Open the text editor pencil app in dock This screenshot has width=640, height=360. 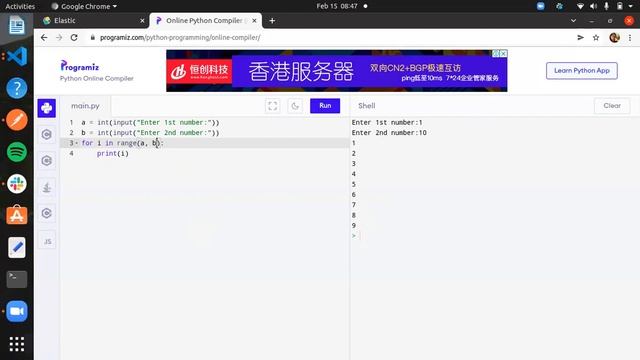pyautogui.click(x=17, y=247)
